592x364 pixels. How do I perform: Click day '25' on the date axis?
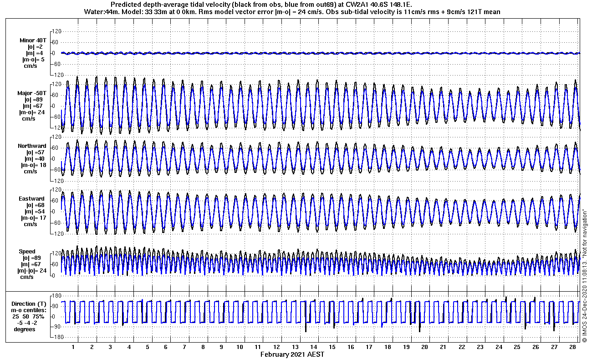pyautogui.click(x=517, y=347)
